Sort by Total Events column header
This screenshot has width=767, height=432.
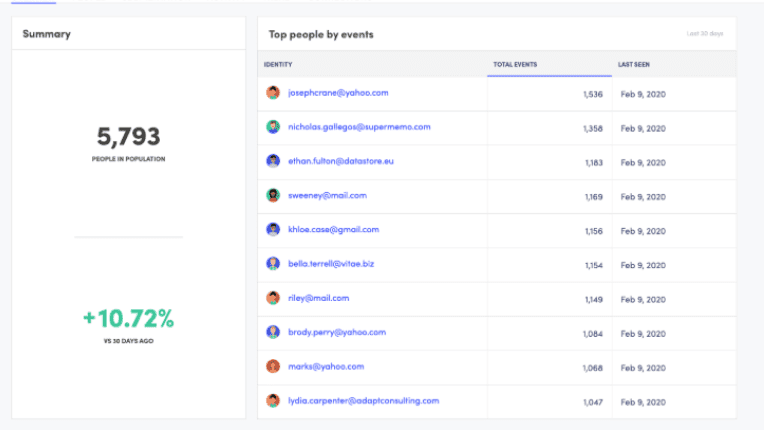click(x=515, y=65)
